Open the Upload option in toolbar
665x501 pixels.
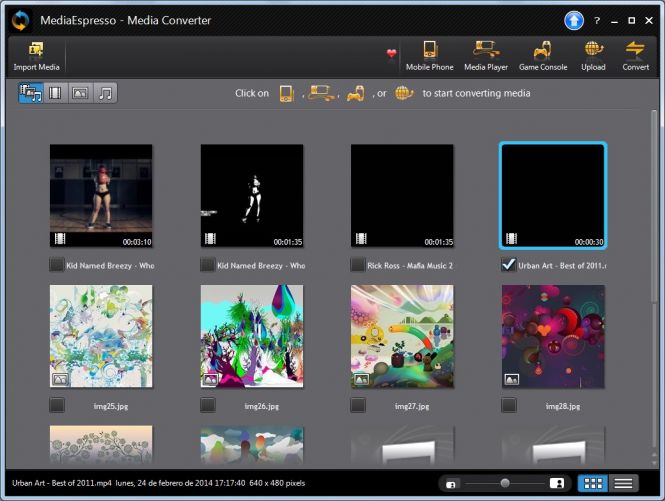click(x=593, y=56)
